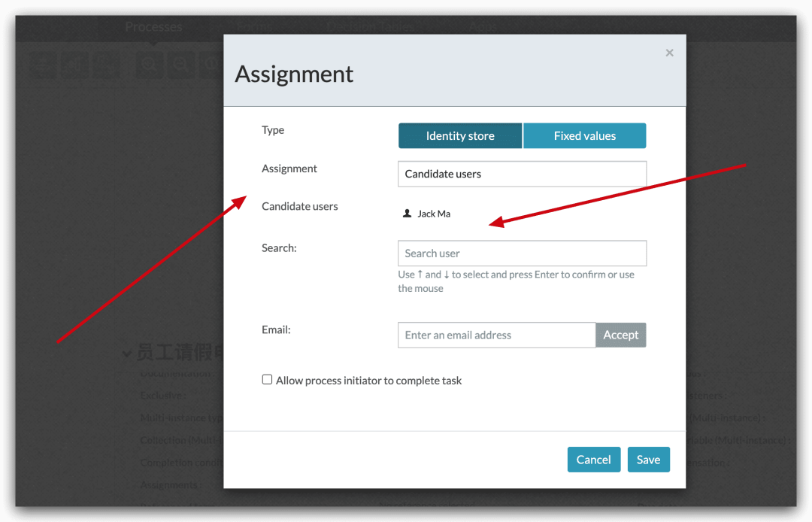
Task: Select the Identity store type
Action: [x=460, y=135]
